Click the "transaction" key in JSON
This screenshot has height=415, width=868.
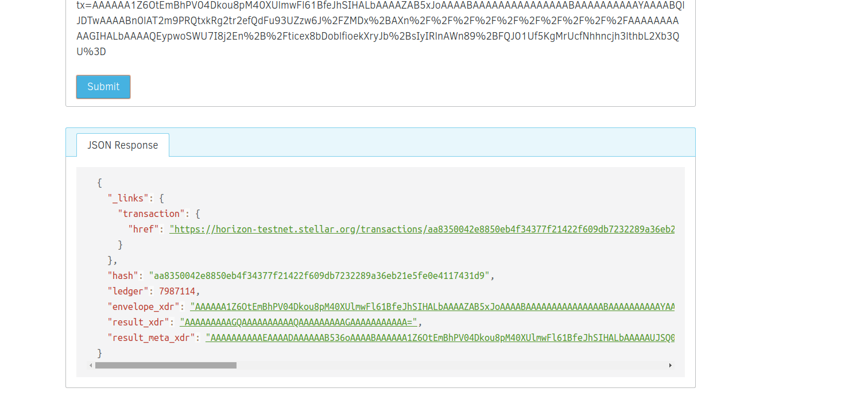[151, 214]
